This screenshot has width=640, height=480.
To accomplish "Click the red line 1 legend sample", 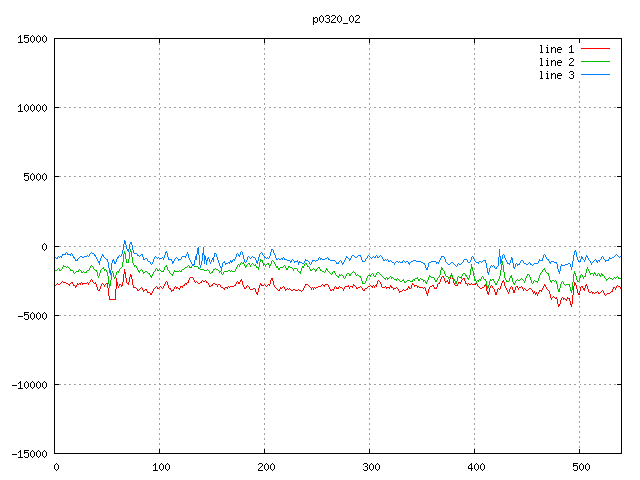I will tap(595, 49).
